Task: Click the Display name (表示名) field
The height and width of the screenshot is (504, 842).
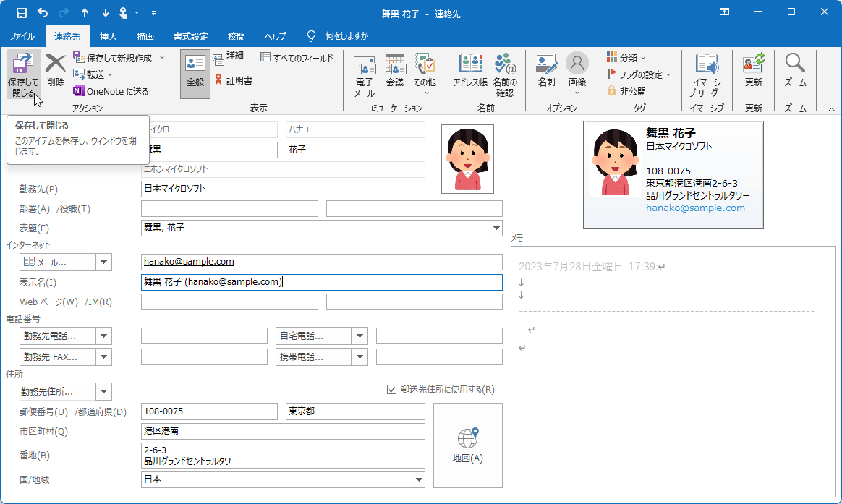Action: pos(322,282)
